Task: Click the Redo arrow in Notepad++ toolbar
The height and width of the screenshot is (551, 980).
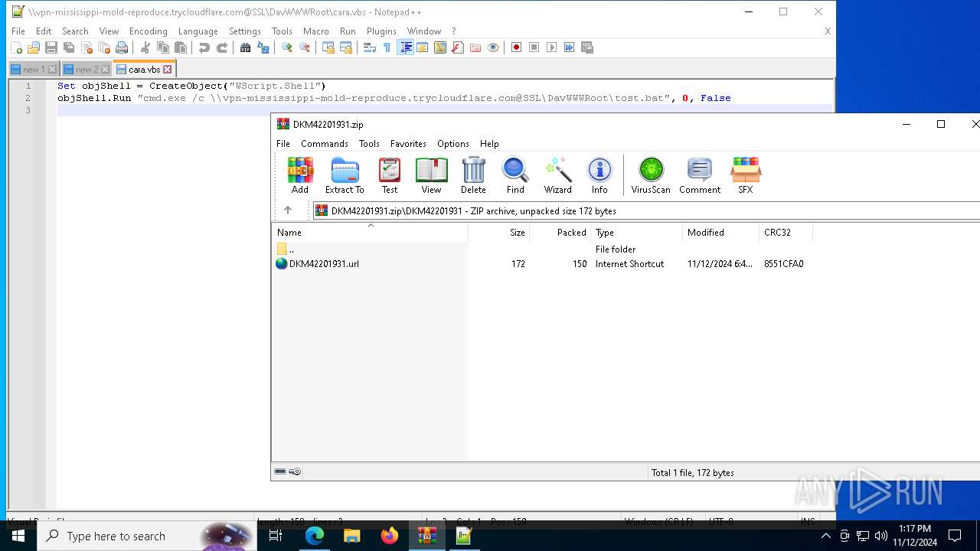Action: (x=222, y=47)
